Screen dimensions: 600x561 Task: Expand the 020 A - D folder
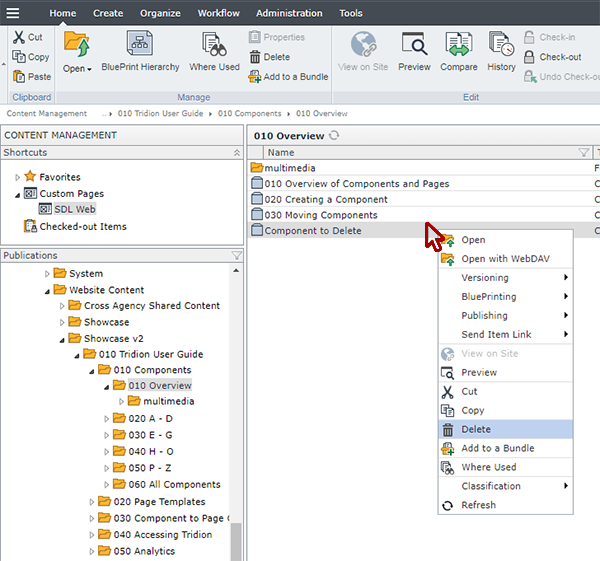tap(108, 419)
